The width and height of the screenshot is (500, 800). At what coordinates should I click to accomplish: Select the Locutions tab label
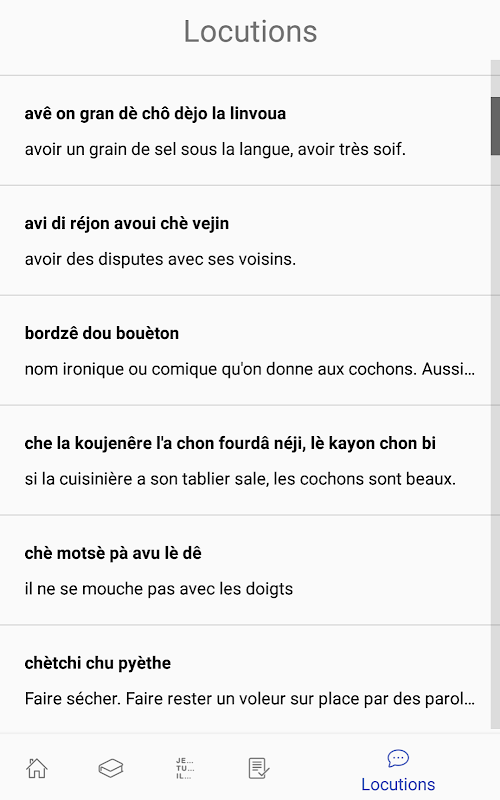pyautogui.click(x=398, y=784)
